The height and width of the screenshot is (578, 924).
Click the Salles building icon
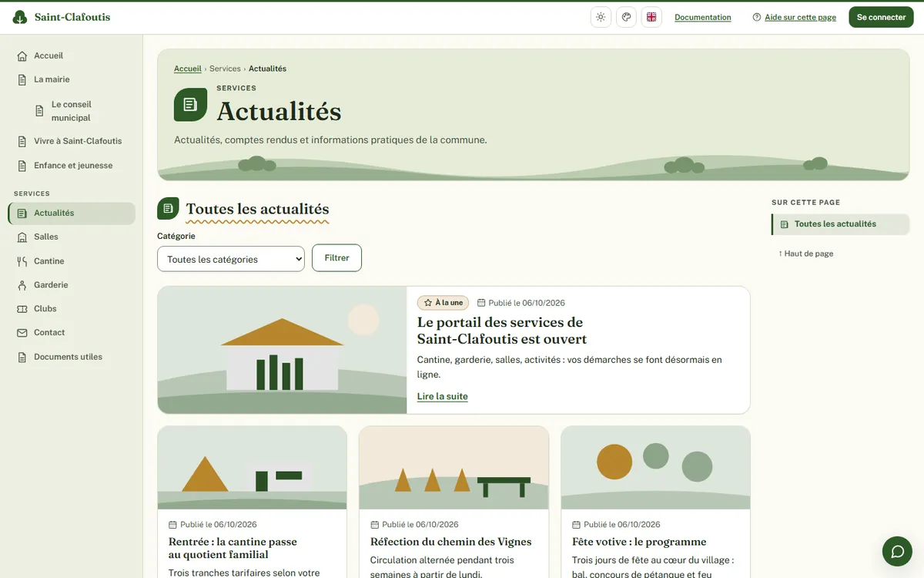click(22, 237)
